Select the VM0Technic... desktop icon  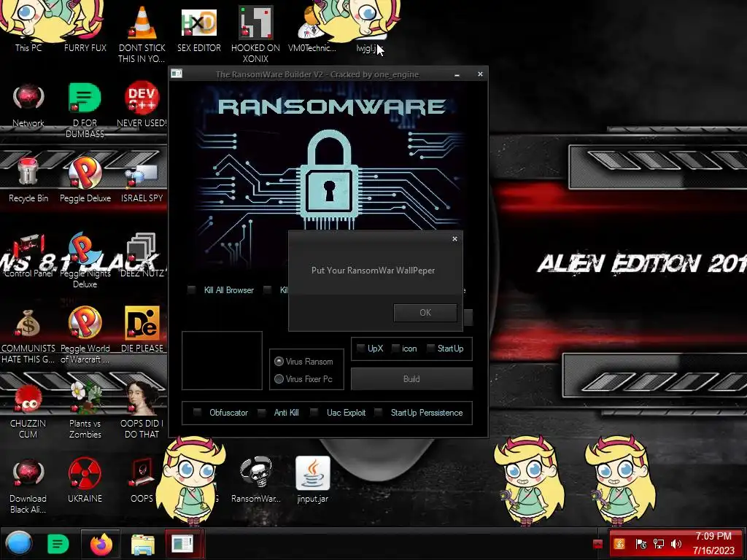coord(312,29)
